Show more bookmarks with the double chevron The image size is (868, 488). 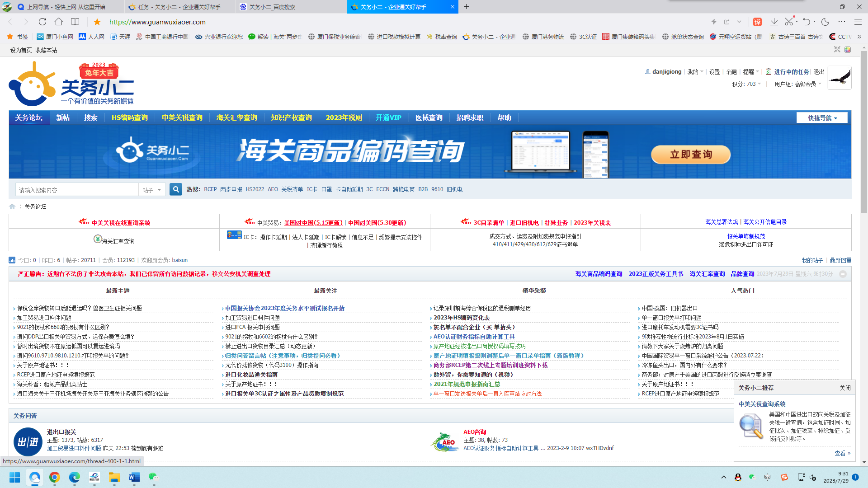click(859, 37)
